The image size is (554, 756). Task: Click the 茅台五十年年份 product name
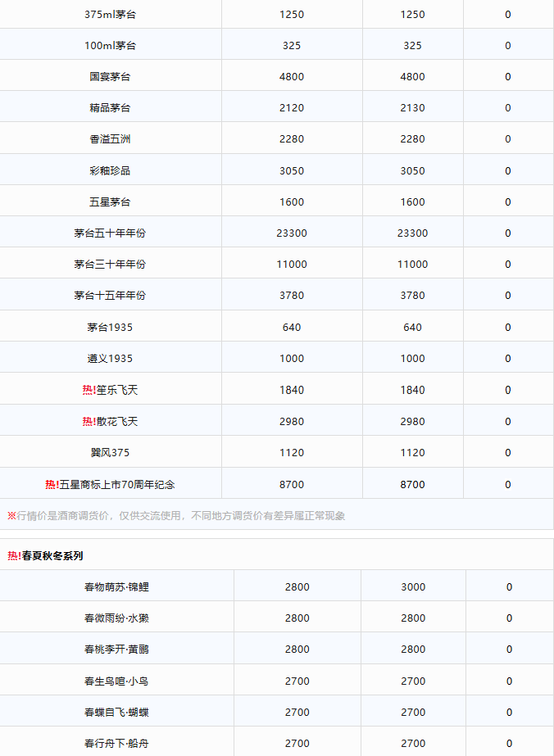pos(110,233)
